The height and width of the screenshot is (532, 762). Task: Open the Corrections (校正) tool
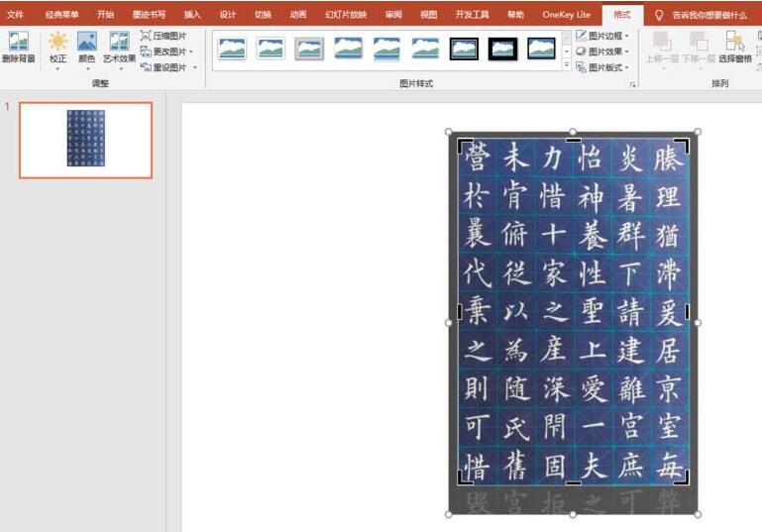pyautogui.click(x=57, y=49)
